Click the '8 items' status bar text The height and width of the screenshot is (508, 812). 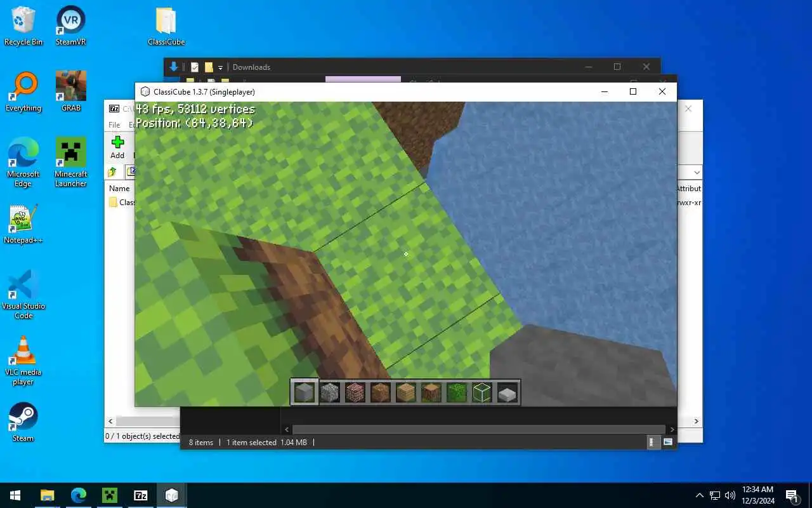point(201,442)
